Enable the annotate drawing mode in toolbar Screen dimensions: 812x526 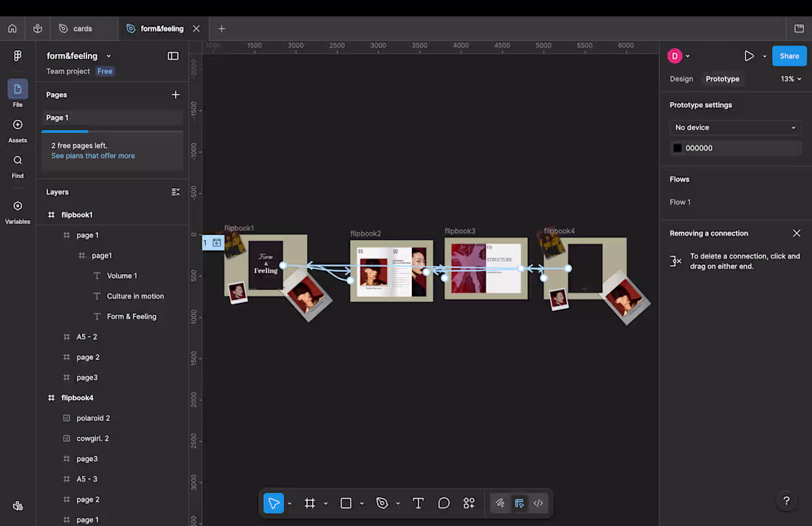pos(500,503)
